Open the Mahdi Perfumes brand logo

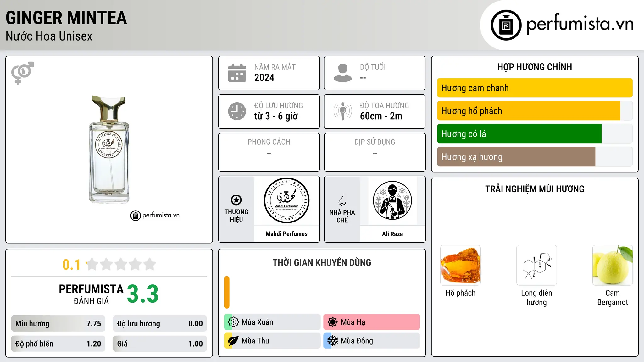[x=286, y=200]
